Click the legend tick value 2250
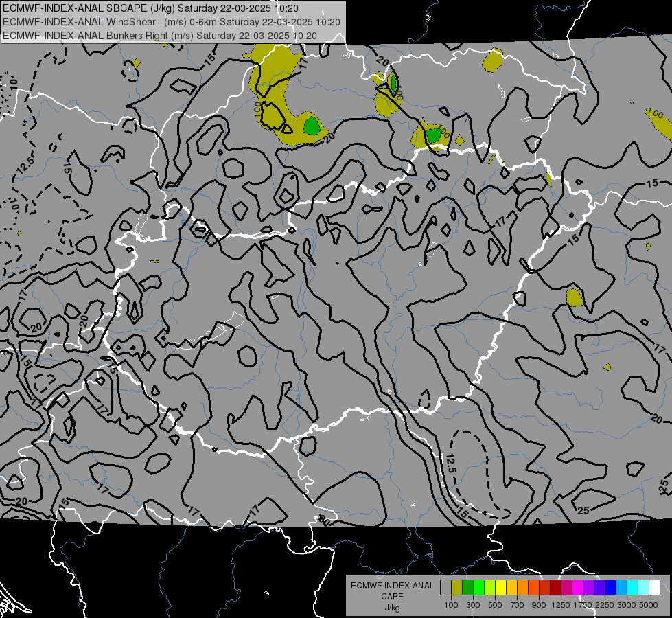This screenshot has height=618, width=672. click(x=605, y=605)
